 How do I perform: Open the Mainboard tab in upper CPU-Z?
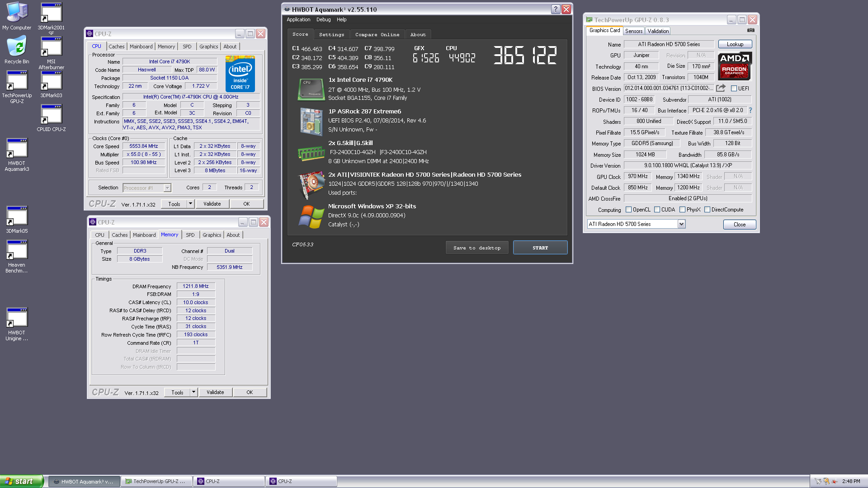(x=141, y=47)
